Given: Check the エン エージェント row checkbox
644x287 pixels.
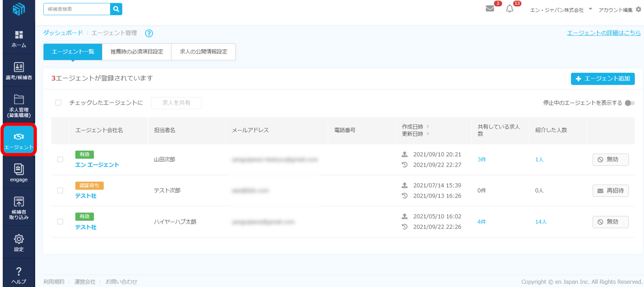Looking at the screenshot, I should pos(60,159).
